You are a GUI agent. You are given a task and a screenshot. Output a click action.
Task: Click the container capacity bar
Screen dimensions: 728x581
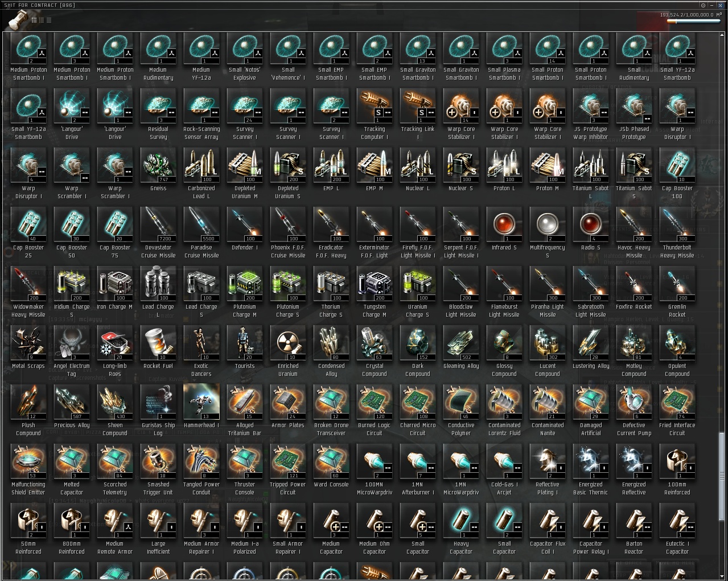[x=694, y=22]
